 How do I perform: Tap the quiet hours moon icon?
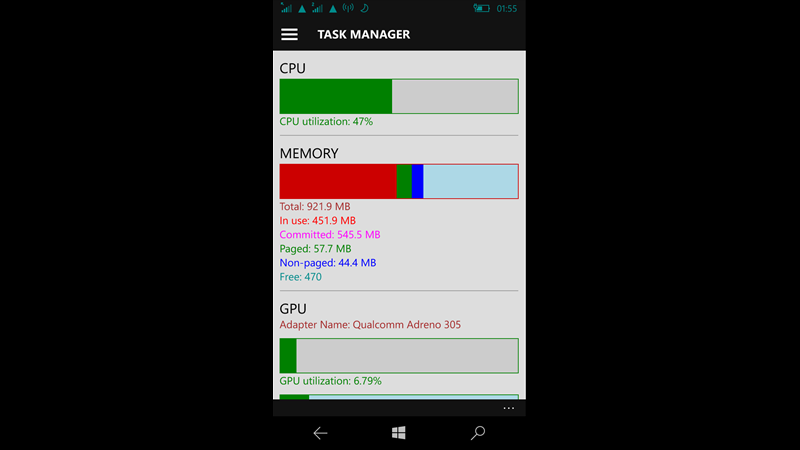point(365,9)
